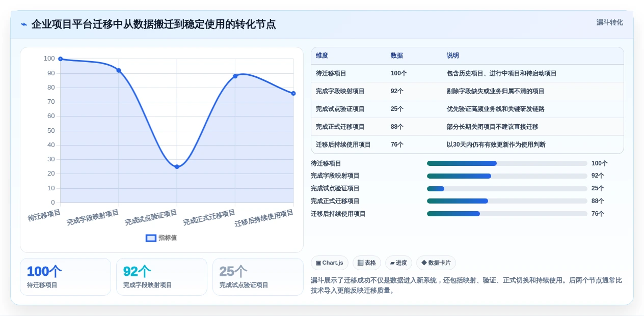The image size is (644, 316).
Task: Click the 100个 value in the table
Action: [x=399, y=73]
